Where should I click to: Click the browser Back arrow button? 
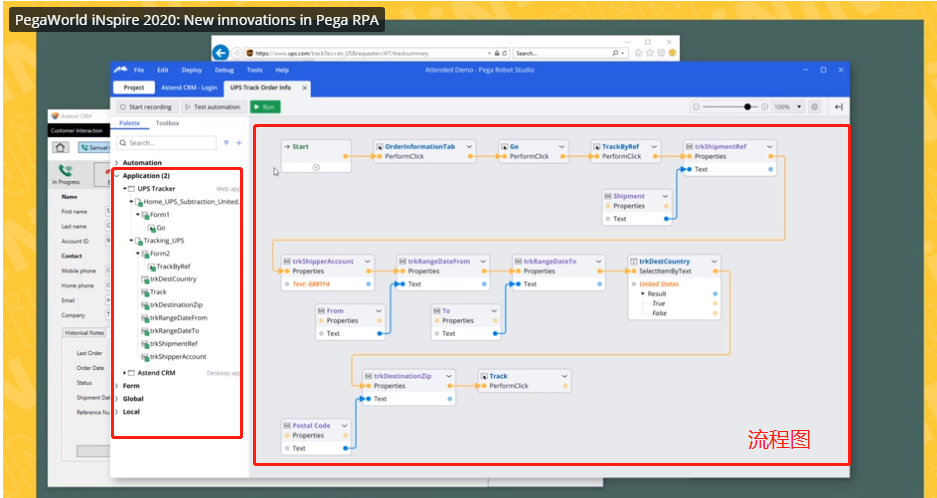[x=221, y=53]
